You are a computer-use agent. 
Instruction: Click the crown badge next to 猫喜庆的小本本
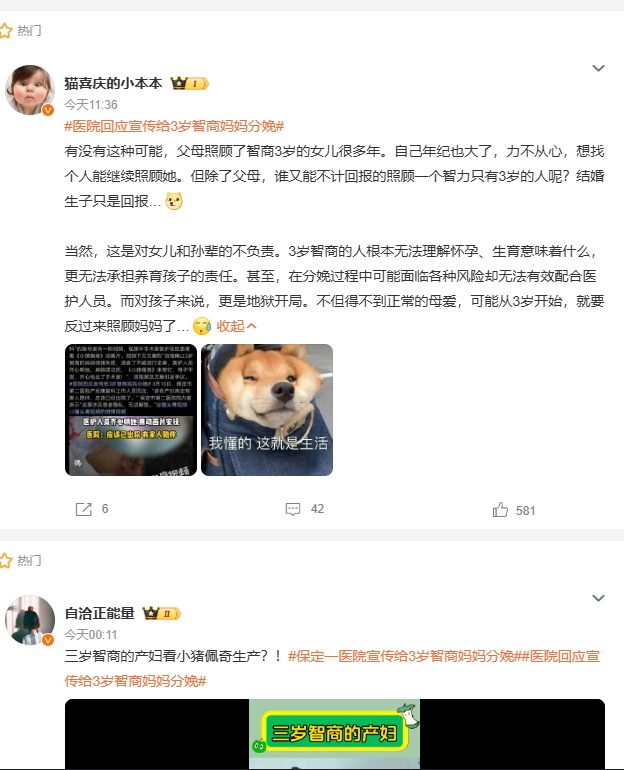[x=190, y=83]
